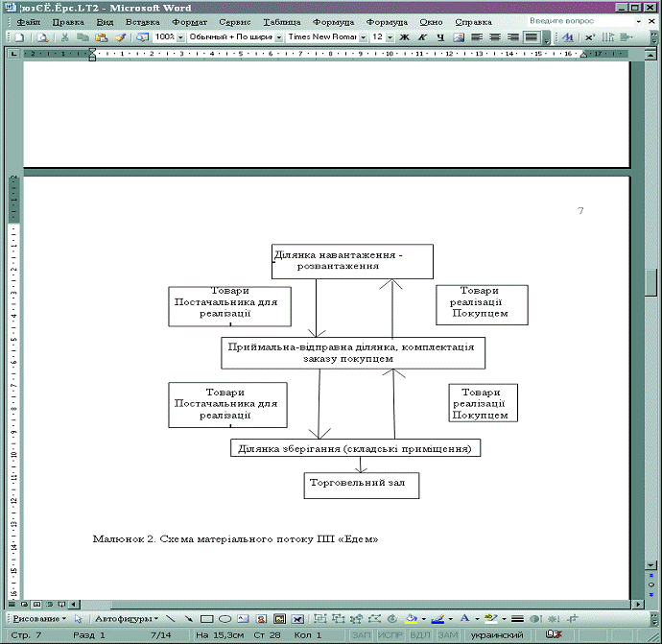Open the Вставка menu
Screen dimensions: 662x644
(142, 21)
